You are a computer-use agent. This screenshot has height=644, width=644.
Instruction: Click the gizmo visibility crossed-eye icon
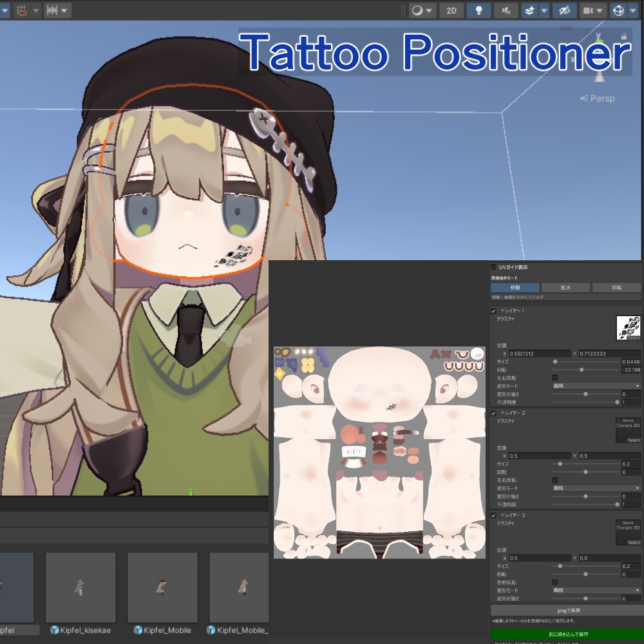click(x=565, y=10)
